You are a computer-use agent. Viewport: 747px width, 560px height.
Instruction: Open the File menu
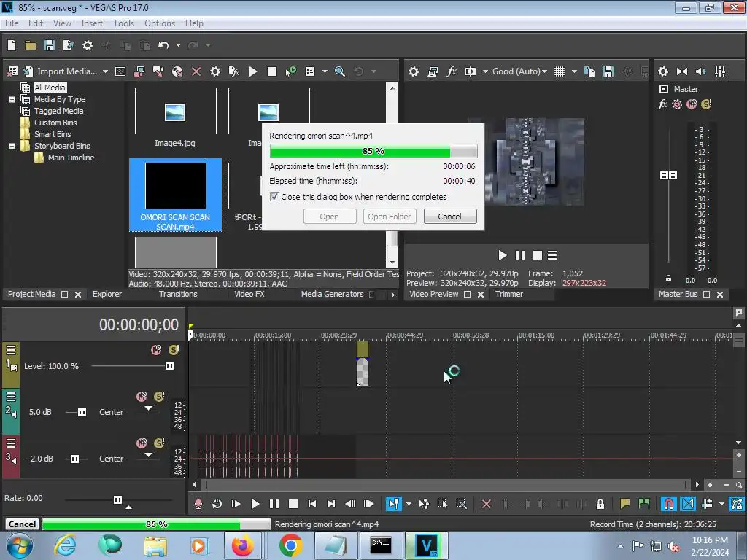point(12,23)
